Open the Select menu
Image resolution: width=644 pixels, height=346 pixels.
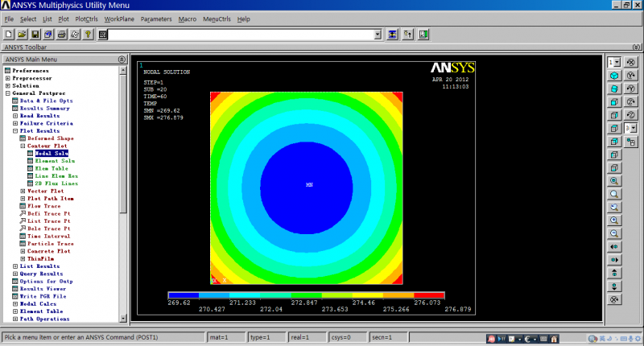[28, 19]
